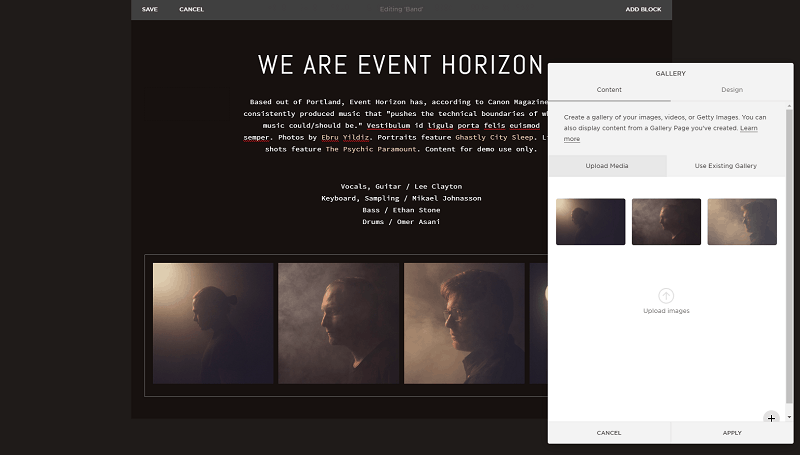Open the Learn more link
Screen dimensions: 800x455
(748, 128)
